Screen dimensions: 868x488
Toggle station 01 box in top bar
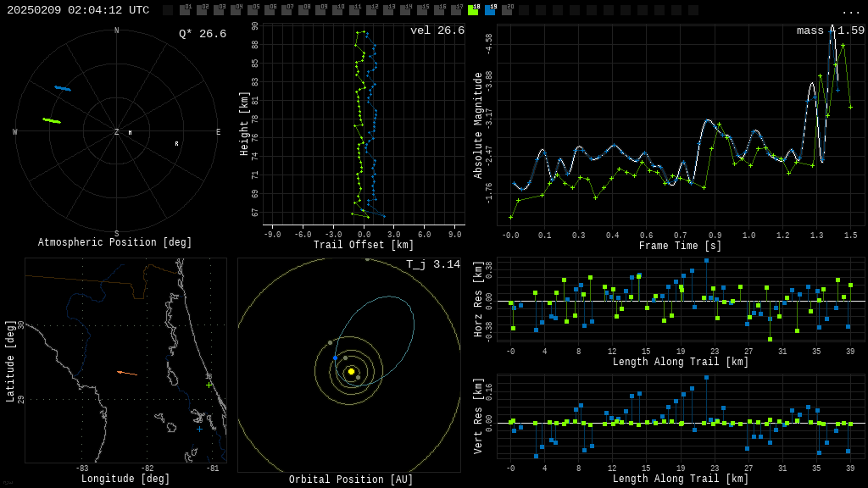click(185, 10)
